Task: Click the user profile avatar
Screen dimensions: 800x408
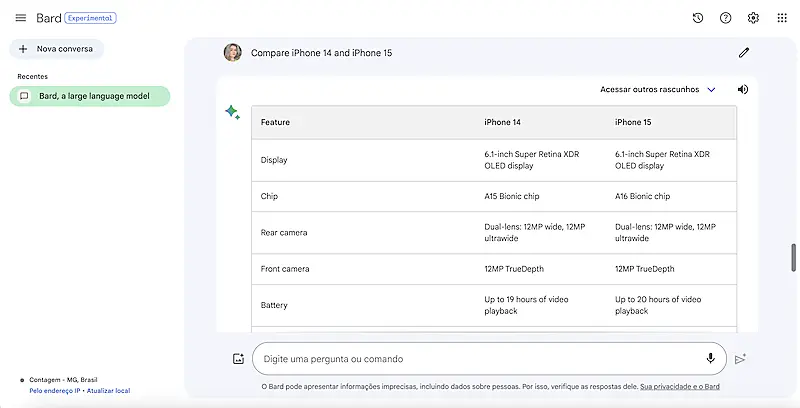Action: coord(233,53)
